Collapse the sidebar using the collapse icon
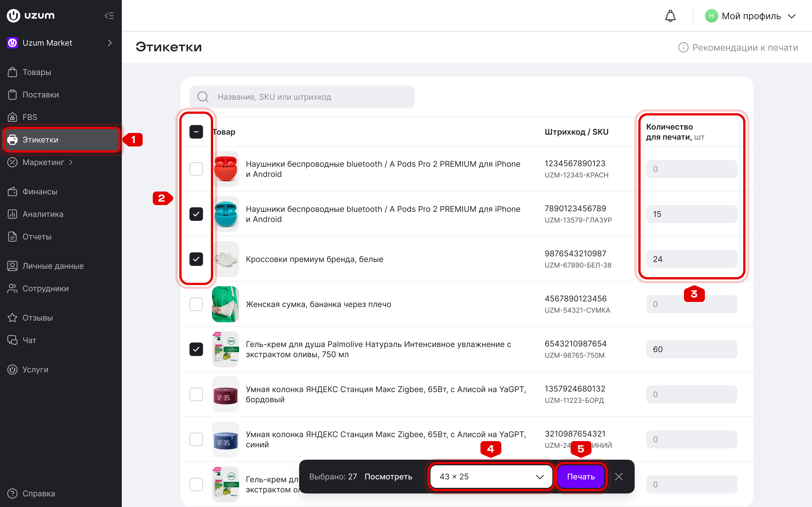This screenshot has height=507, width=812. click(x=109, y=16)
